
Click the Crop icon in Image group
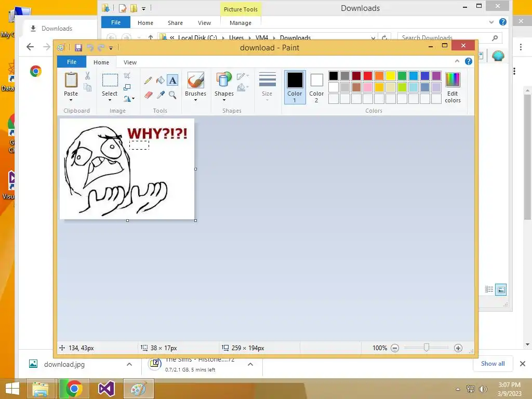[x=127, y=76]
